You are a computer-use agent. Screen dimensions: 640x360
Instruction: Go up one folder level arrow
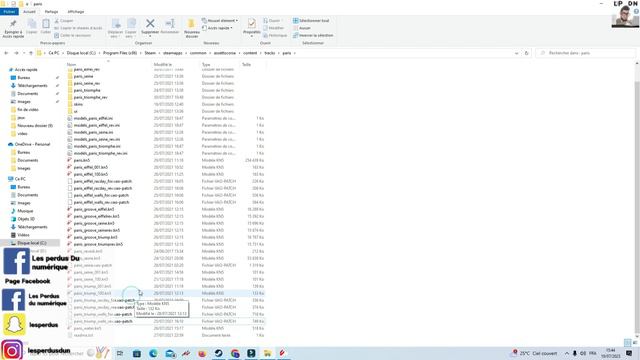(x=31, y=53)
